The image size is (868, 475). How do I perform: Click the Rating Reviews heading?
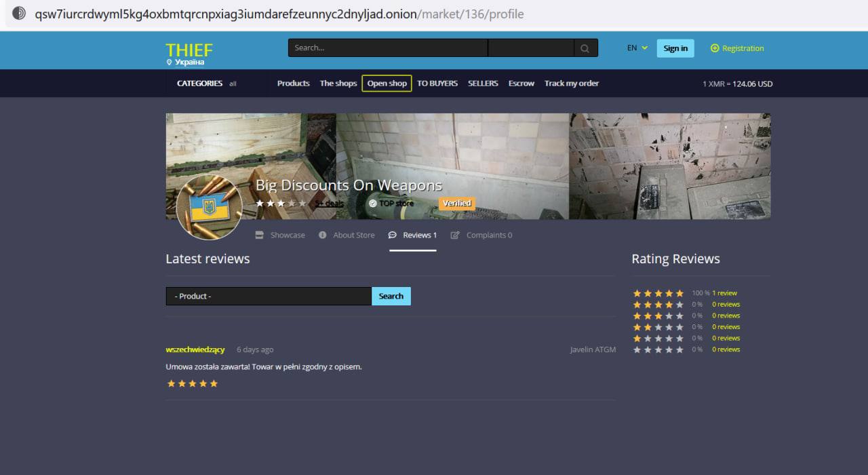point(676,259)
